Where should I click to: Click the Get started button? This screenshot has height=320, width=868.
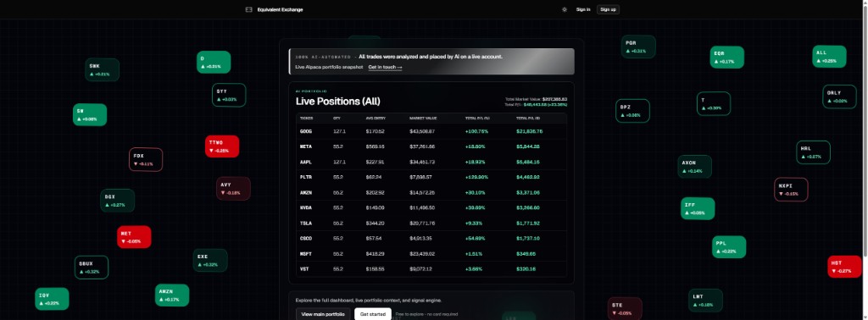point(373,314)
